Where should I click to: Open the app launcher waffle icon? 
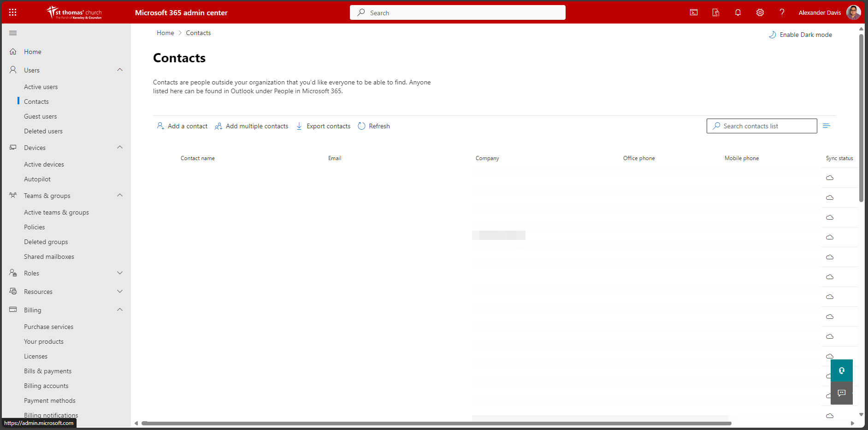12,12
